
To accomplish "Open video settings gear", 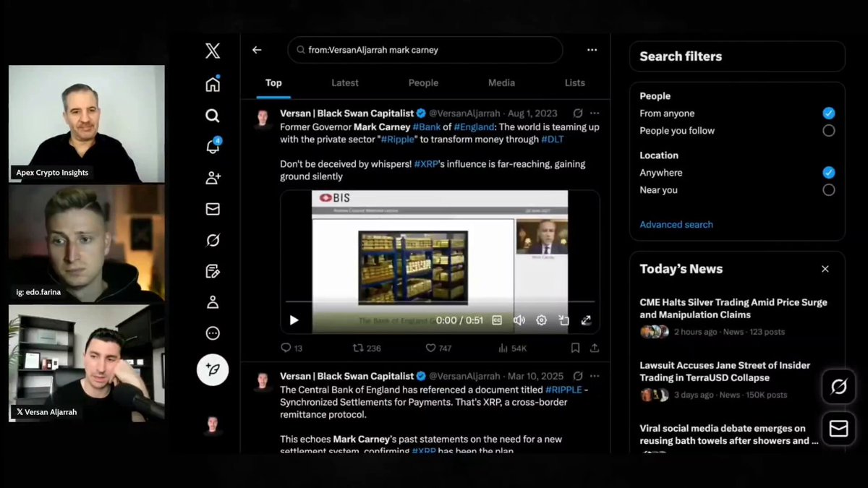I will click(x=541, y=320).
